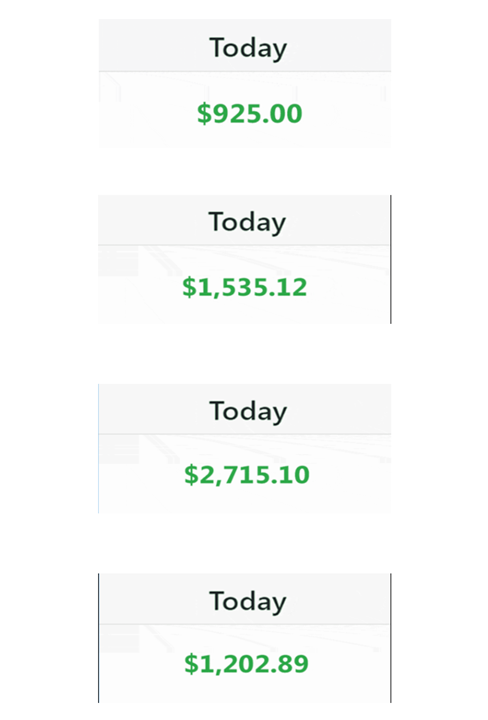Click the dollar sign in $925.00

click(x=204, y=114)
